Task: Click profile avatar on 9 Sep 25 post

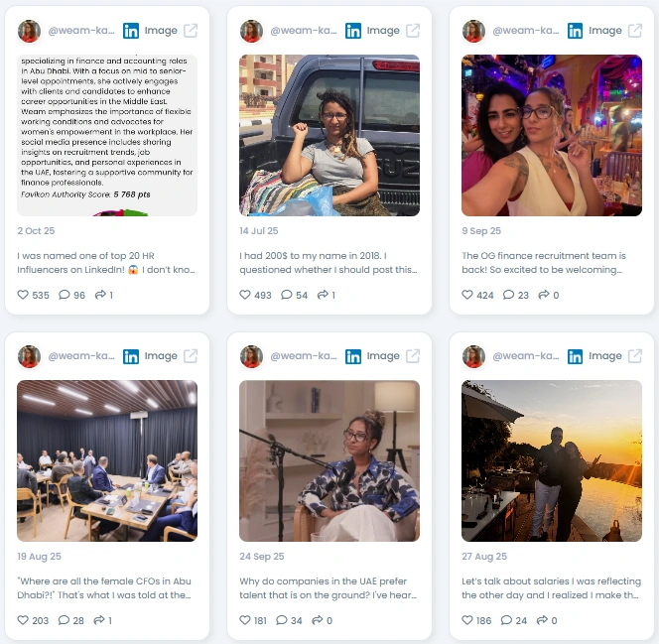Action: [x=473, y=31]
